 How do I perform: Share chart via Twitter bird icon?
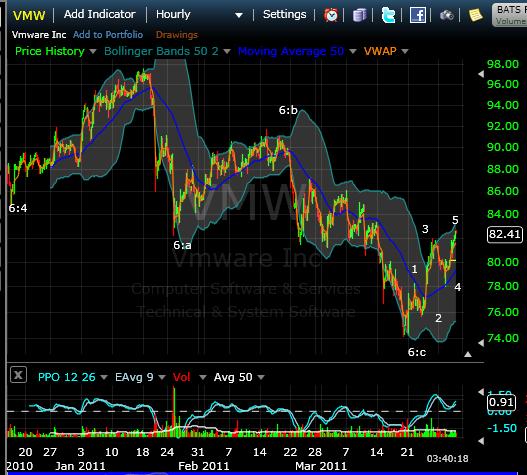388,15
